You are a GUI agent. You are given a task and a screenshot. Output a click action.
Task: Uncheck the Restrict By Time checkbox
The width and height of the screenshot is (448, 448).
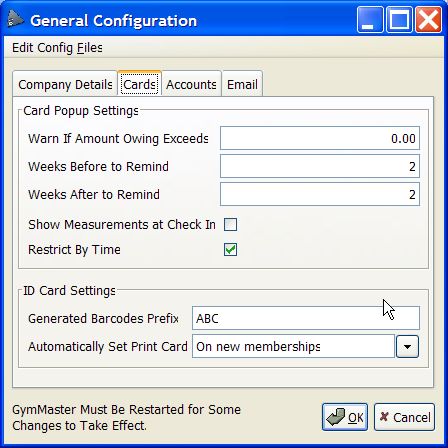230,250
